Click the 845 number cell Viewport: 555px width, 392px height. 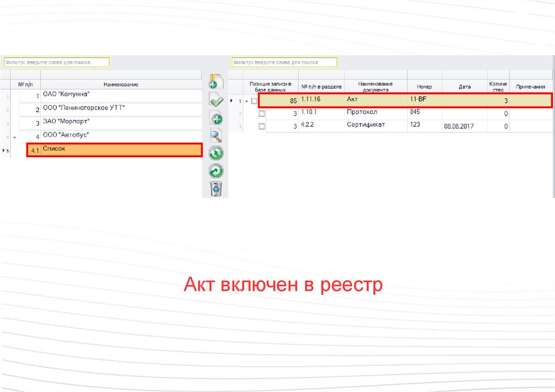[424, 113]
